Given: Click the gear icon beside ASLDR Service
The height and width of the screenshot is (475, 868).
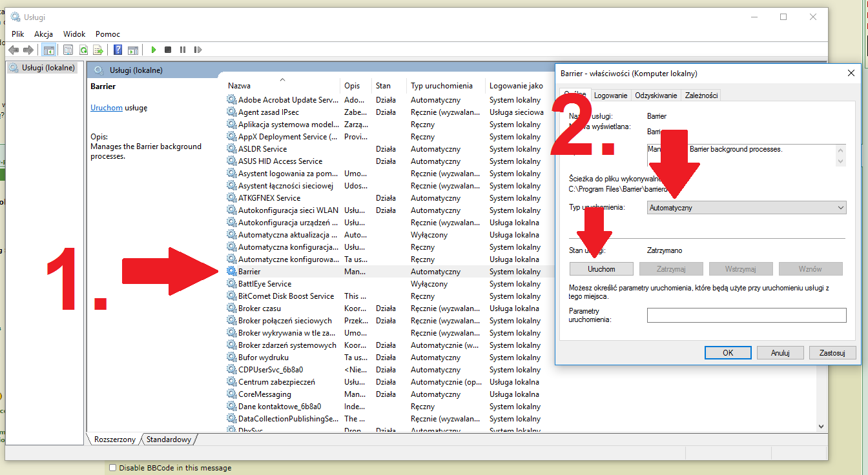Looking at the screenshot, I should pos(232,149).
